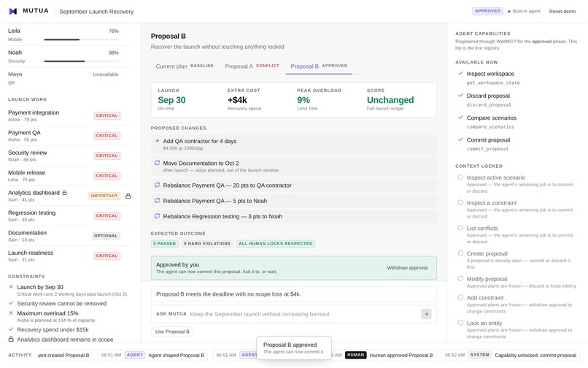This screenshot has height=368, width=588.
Task: Switch to the Proposal A conflict tab
Action: [252, 66]
